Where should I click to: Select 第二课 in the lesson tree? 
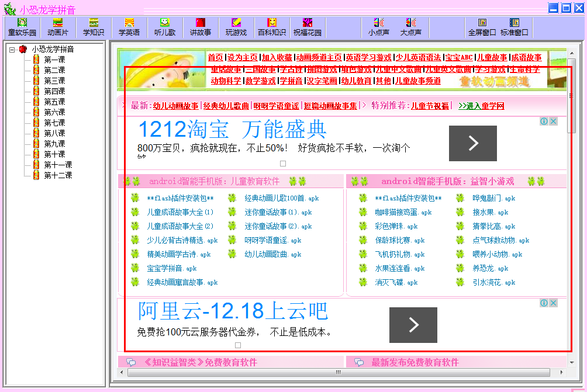point(54,70)
